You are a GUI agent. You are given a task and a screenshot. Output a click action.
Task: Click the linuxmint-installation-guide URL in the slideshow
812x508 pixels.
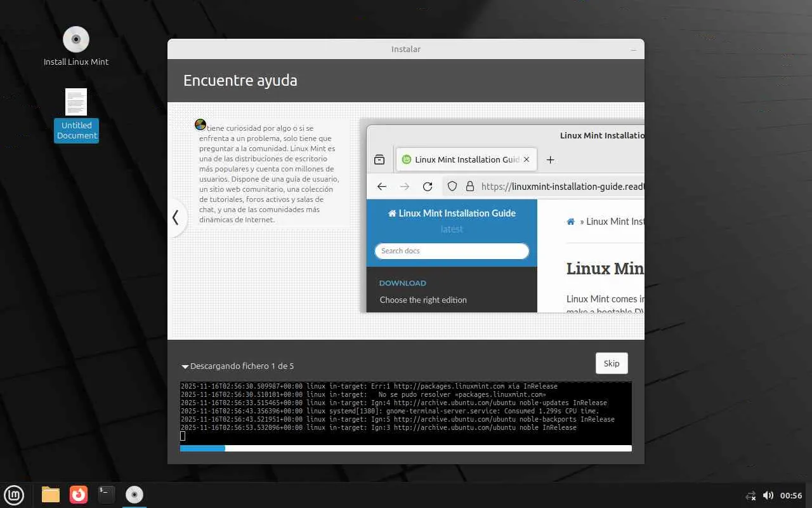[563, 186]
